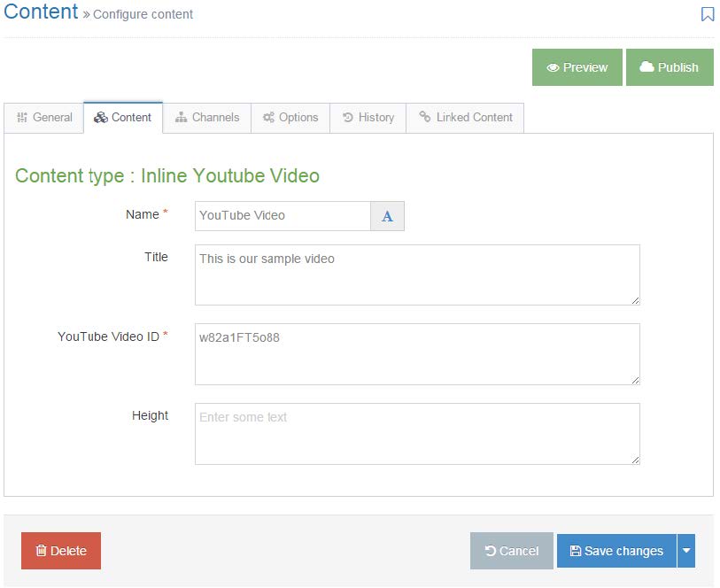Click the Title field resize handle
This screenshot has height=588, width=720.
pyautogui.click(x=636, y=301)
